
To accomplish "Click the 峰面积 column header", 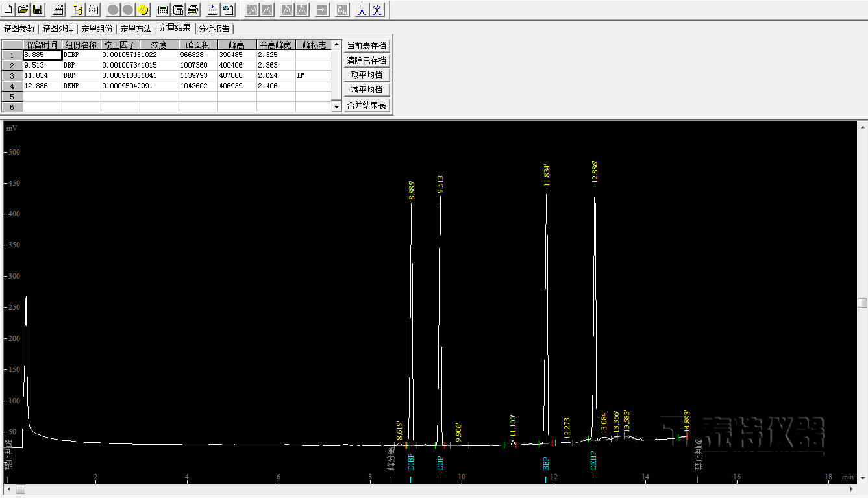I will coord(198,45).
